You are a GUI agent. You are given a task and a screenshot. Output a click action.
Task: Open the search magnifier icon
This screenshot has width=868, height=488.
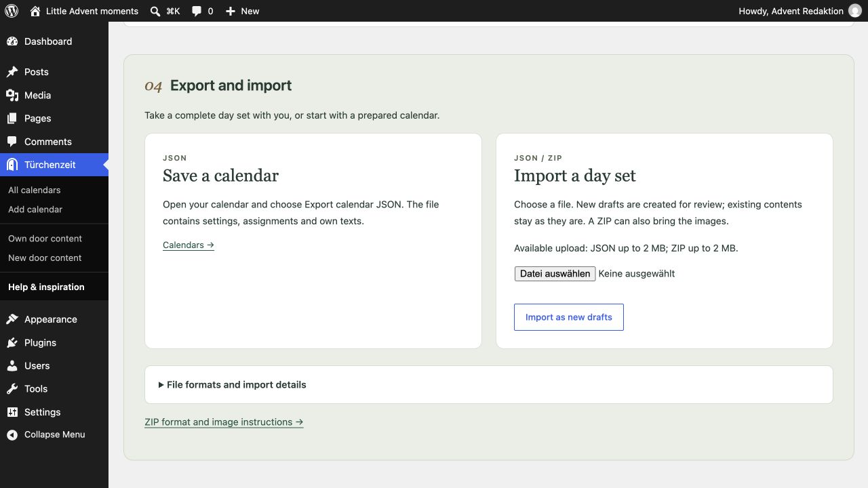tap(155, 11)
